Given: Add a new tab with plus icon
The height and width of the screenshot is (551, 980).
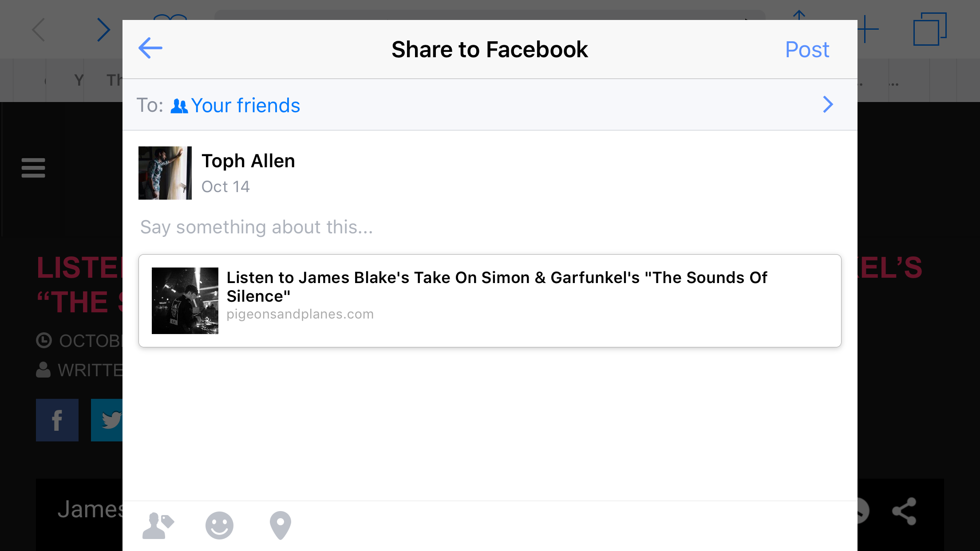Looking at the screenshot, I should coord(868,29).
